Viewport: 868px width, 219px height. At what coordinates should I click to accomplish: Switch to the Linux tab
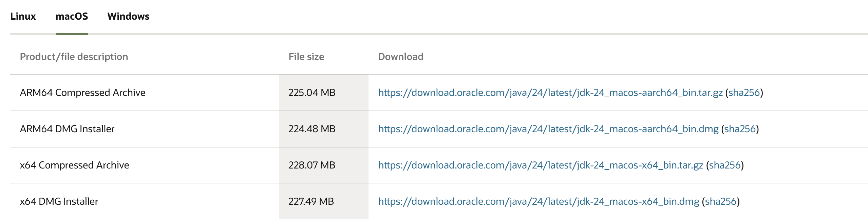[23, 16]
